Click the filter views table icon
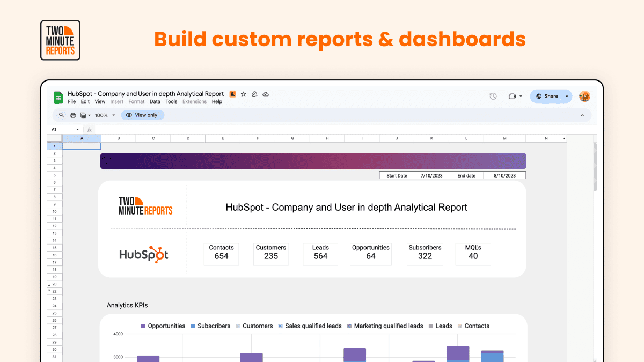The image size is (644, 362). pos(83,115)
